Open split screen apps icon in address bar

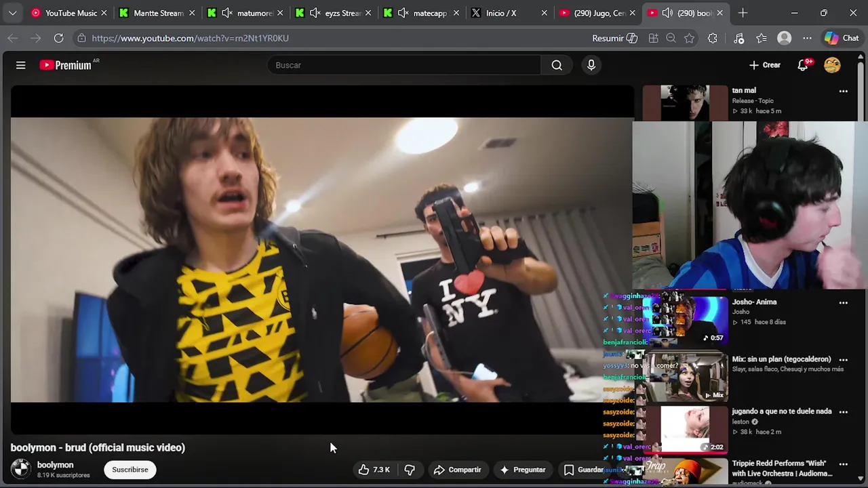[654, 38]
